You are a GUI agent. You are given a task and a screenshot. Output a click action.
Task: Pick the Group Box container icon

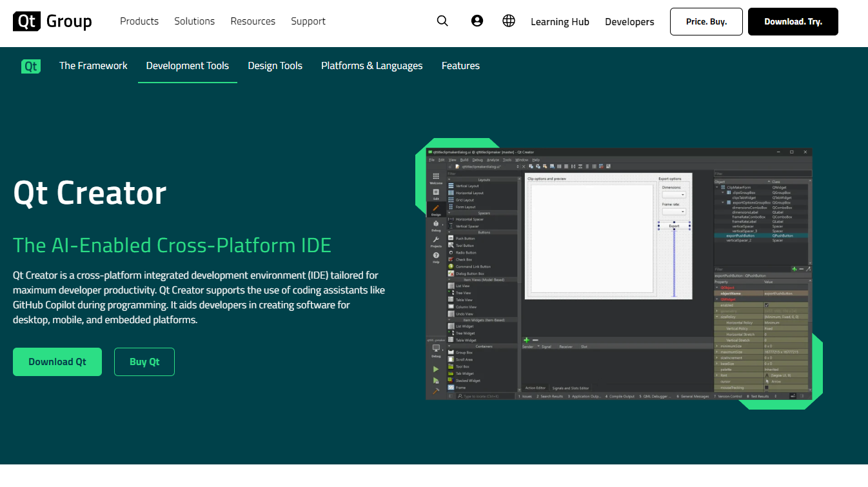pyautogui.click(x=451, y=353)
